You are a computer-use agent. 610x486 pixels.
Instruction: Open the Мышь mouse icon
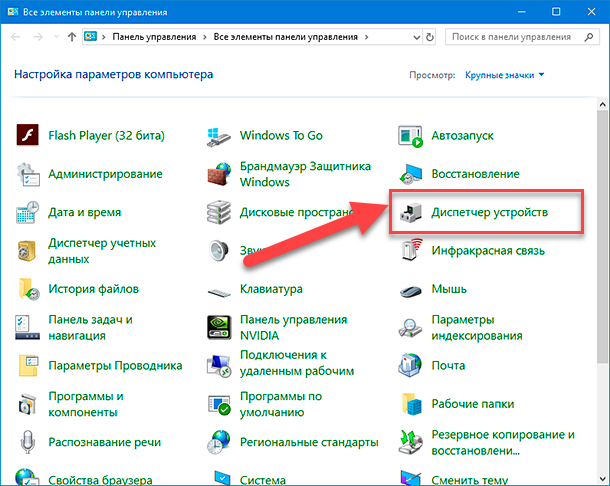411,290
